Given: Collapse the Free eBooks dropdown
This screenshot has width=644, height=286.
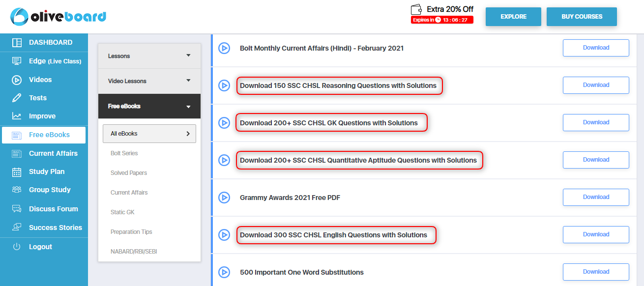Looking at the screenshot, I should pos(149,106).
